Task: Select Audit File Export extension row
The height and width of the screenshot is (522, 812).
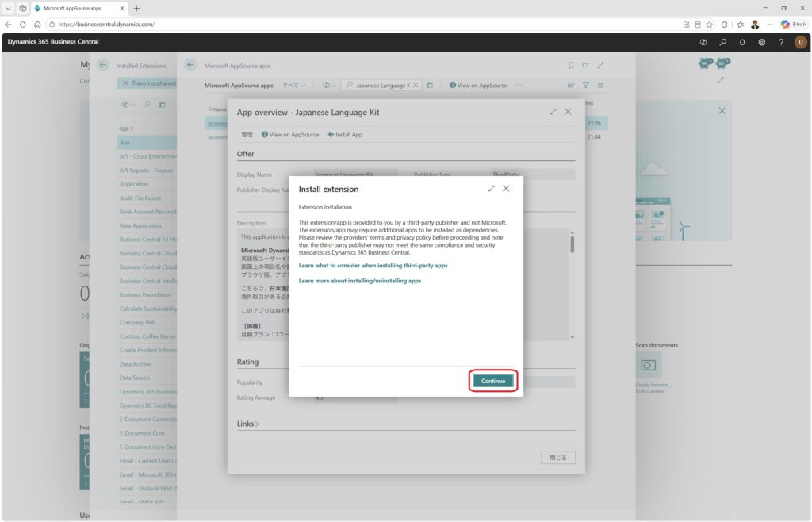Action: point(147,198)
